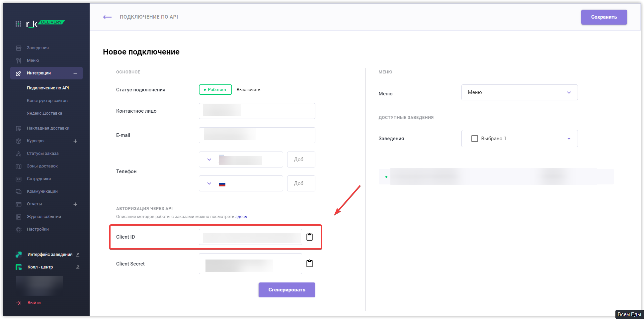
Task: Expand the Заведения dropdown arrow
Action: coord(569,139)
